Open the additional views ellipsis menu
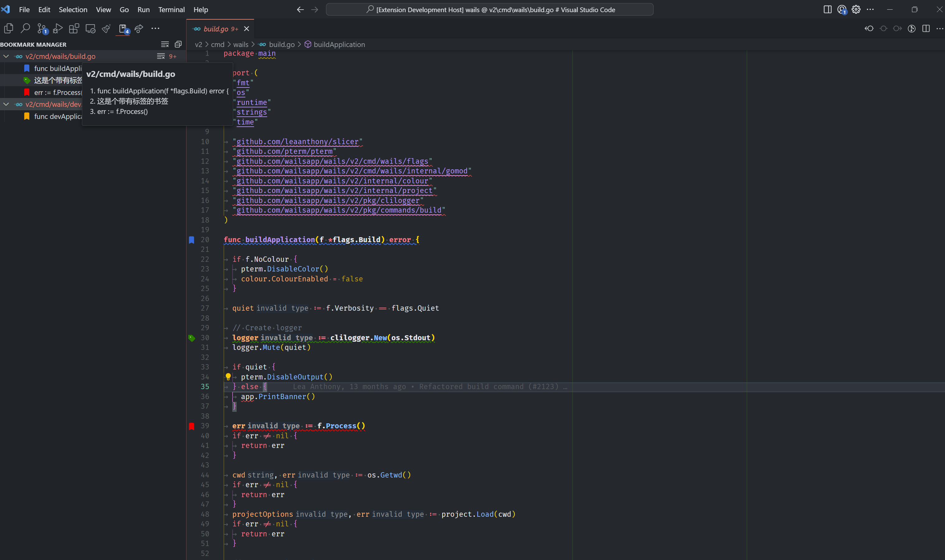945x560 pixels. coord(155,28)
